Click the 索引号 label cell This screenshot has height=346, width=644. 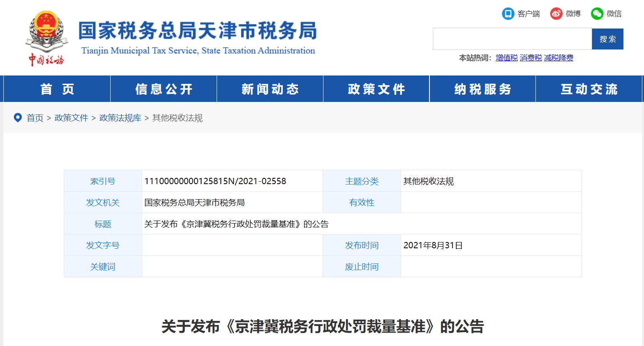click(x=103, y=181)
